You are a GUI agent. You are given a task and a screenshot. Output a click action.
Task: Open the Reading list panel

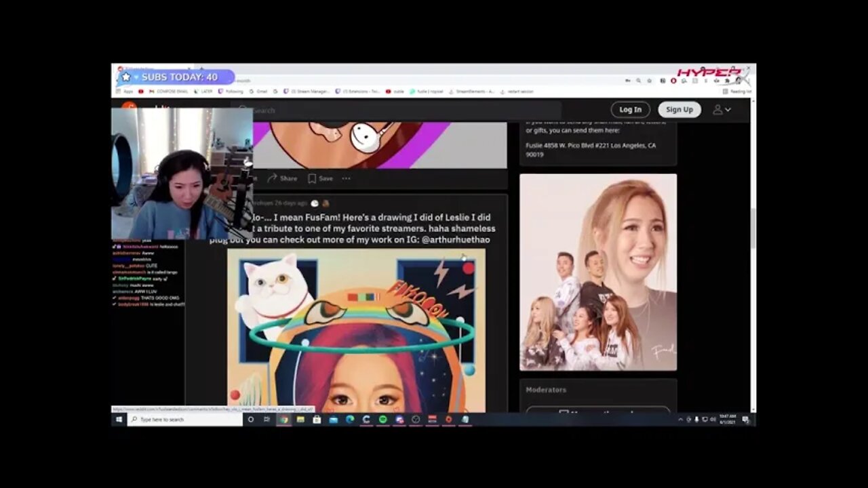click(x=736, y=91)
